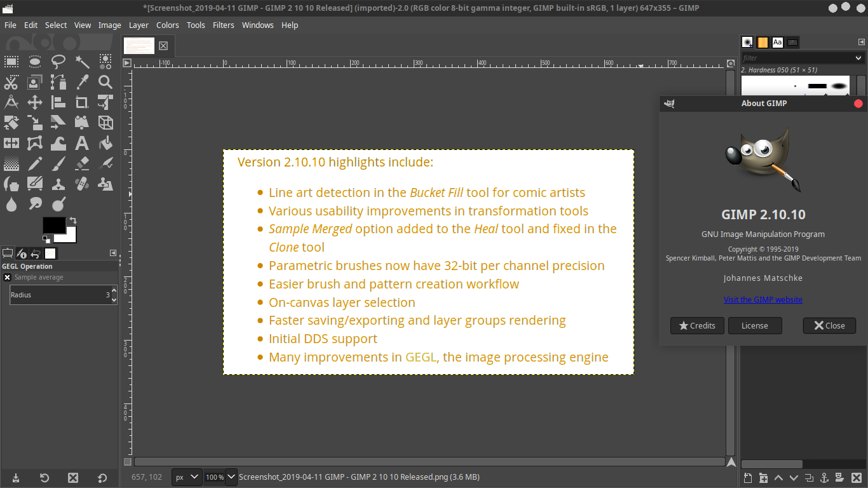Select the Paintbrush tool
The width and height of the screenshot is (868, 488).
(58, 164)
